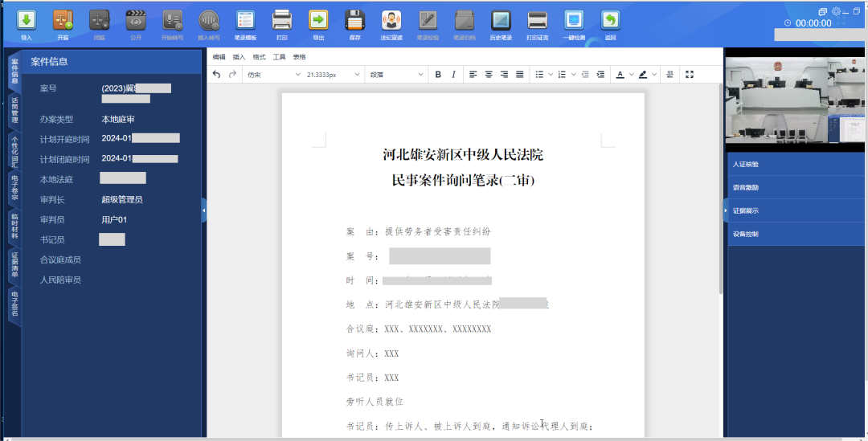Switch to the 电子卷宗 side tab
Viewport: 868px width, 441px height.
14,186
